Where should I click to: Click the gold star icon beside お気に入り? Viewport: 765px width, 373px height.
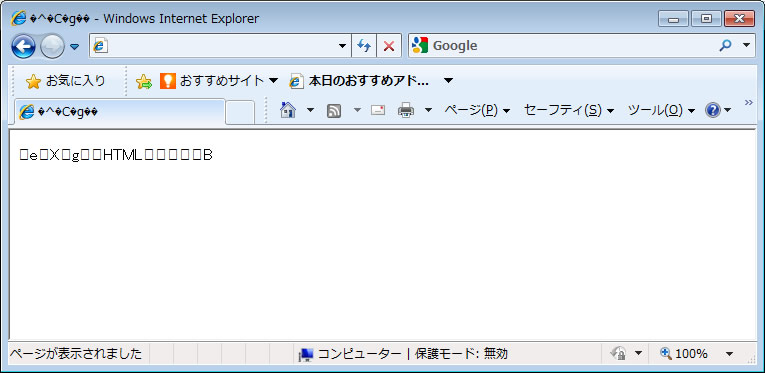(33, 81)
